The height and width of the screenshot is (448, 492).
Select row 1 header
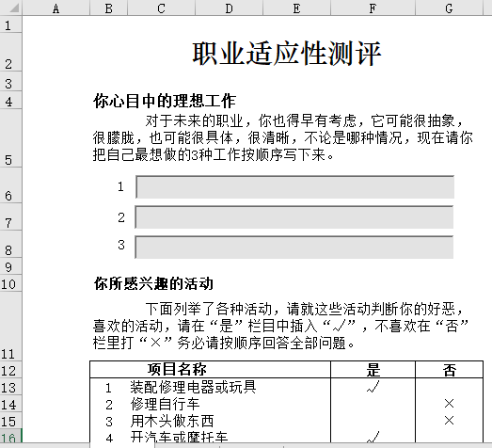(11, 24)
